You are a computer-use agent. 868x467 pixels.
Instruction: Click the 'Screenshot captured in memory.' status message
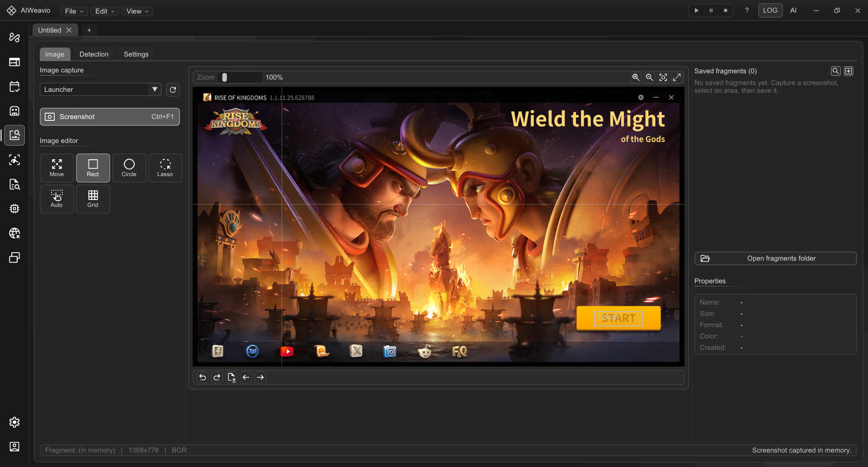pos(802,450)
